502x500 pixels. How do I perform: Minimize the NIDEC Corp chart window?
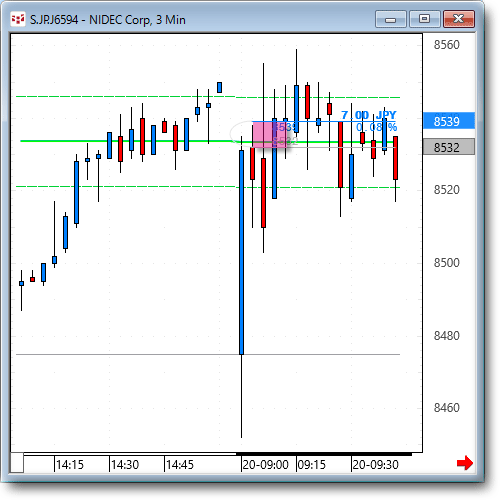tap(390, 19)
